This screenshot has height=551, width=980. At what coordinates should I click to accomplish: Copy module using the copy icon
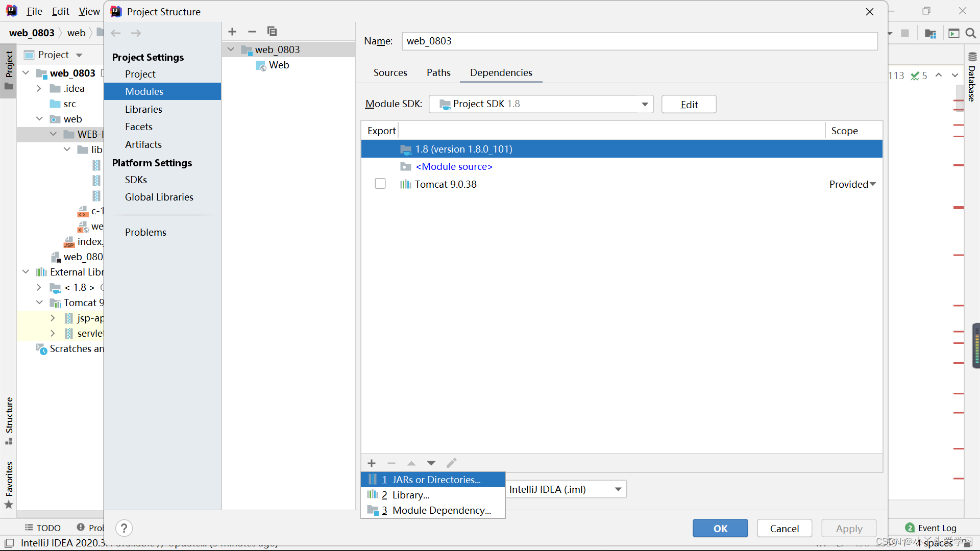(272, 32)
